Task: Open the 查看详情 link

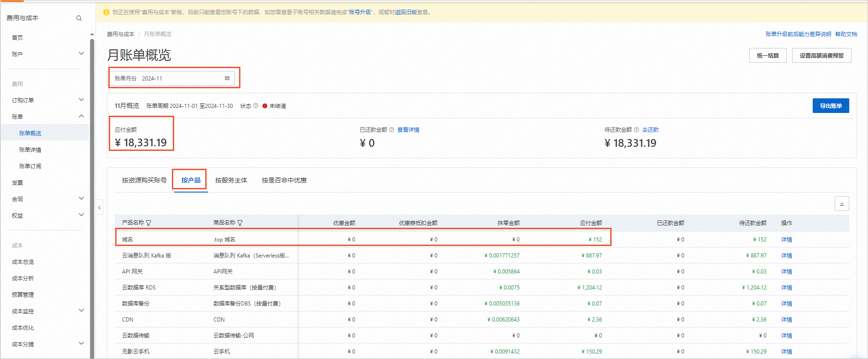Action: pos(408,130)
